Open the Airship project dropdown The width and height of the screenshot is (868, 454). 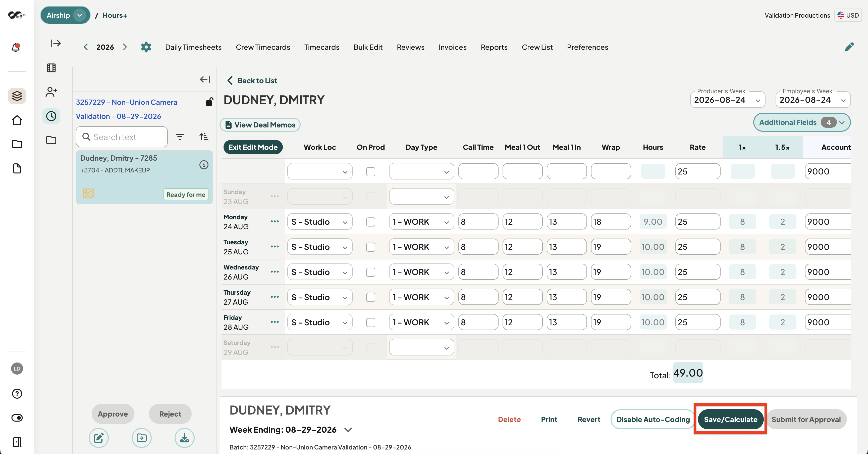pos(65,15)
